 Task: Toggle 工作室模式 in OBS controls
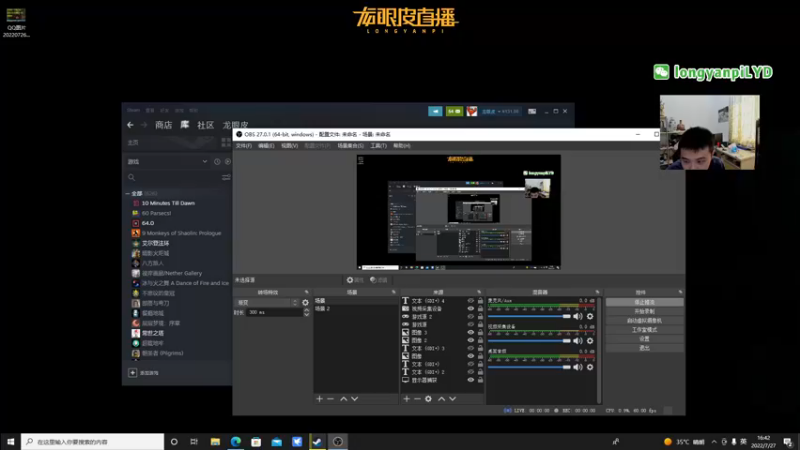(x=644, y=330)
